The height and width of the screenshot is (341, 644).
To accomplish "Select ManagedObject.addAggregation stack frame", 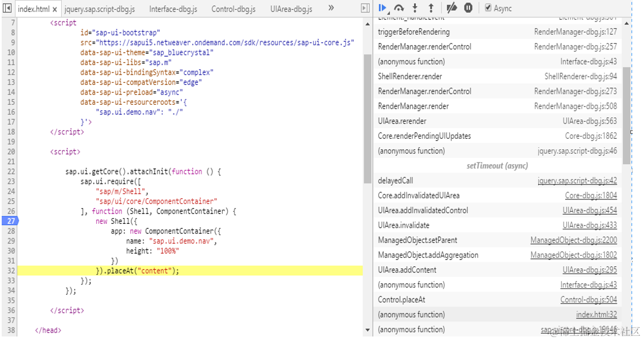I will click(497, 255).
